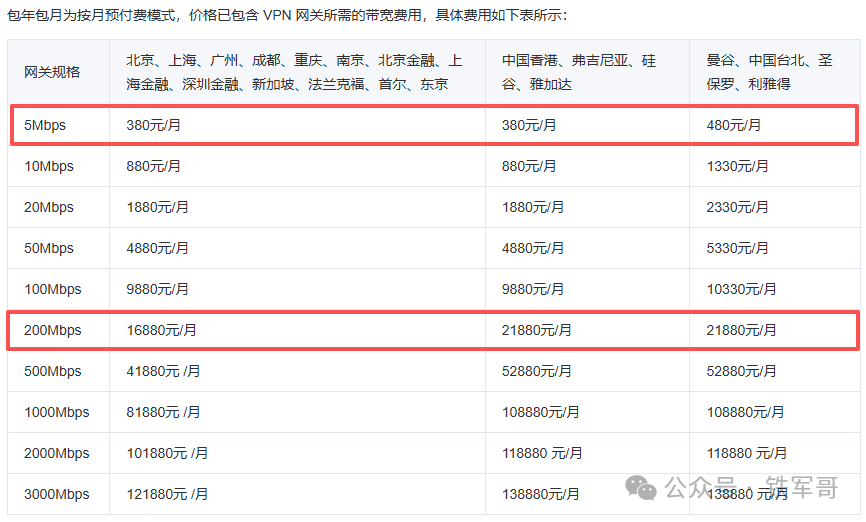Click the 3000Mbps row label
The width and height of the screenshot is (866, 522).
[x=56, y=494]
